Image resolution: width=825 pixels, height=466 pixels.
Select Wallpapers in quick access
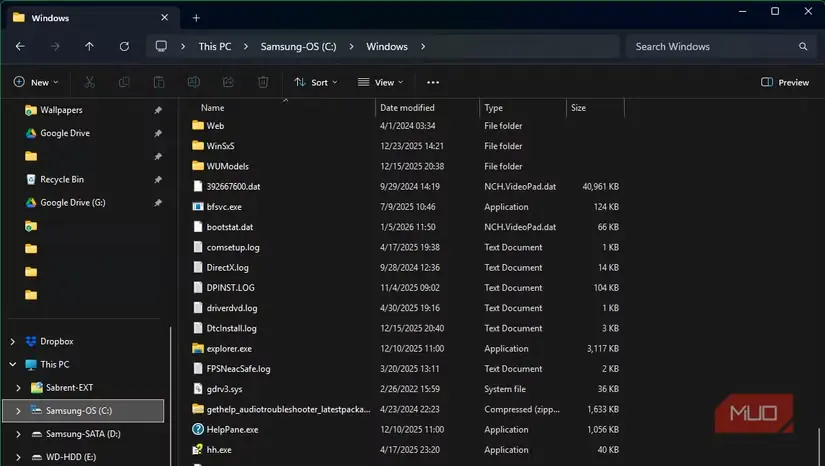pyautogui.click(x=62, y=110)
